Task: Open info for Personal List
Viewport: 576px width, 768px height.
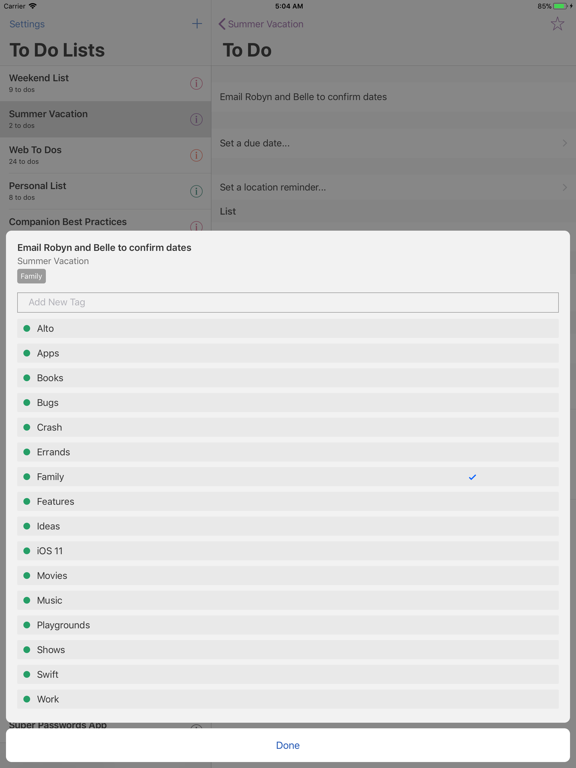Action: (x=196, y=191)
